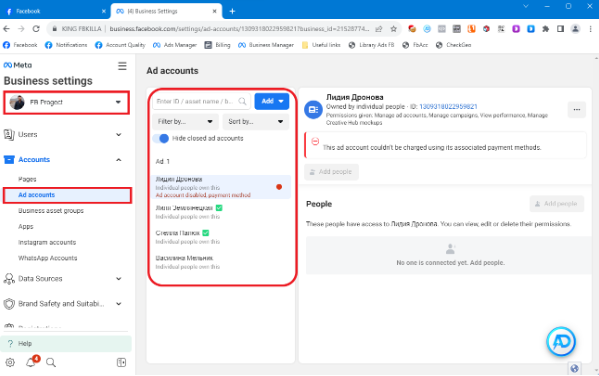Open Apps in the Accounts menu
The width and height of the screenshot is (599, 376).
tap(26, 227)
